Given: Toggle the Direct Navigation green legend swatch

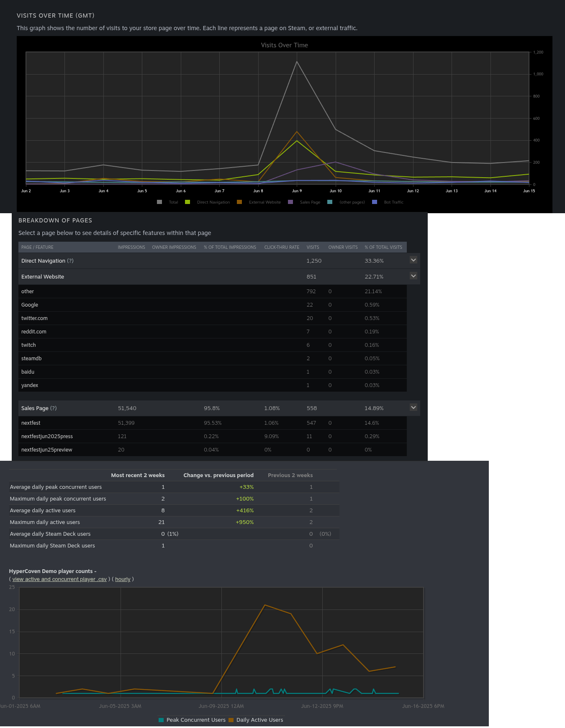Looking at the screenshot, I should [x=187, y=202].
